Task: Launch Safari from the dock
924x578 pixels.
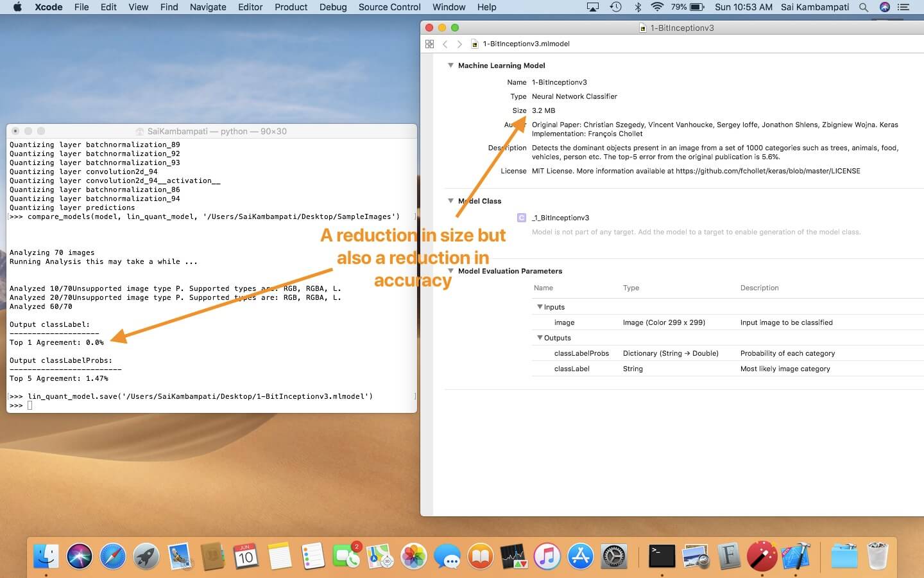Action: point(113,556)
